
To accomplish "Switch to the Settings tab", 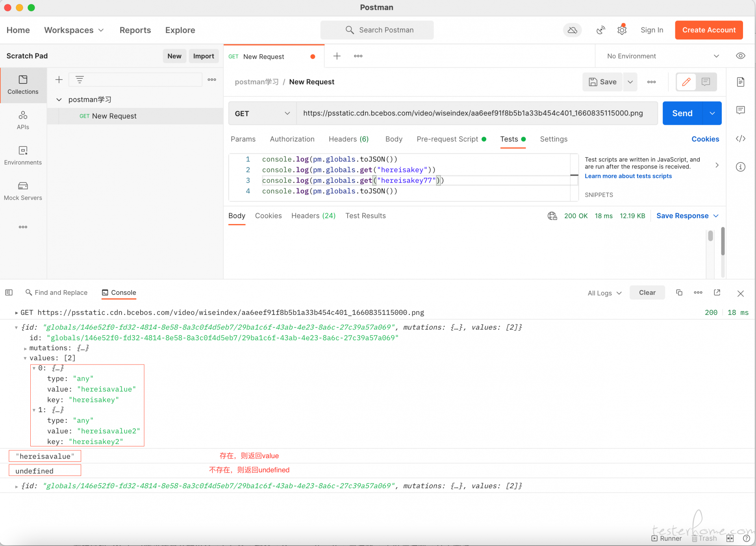I will click(554, 139).
